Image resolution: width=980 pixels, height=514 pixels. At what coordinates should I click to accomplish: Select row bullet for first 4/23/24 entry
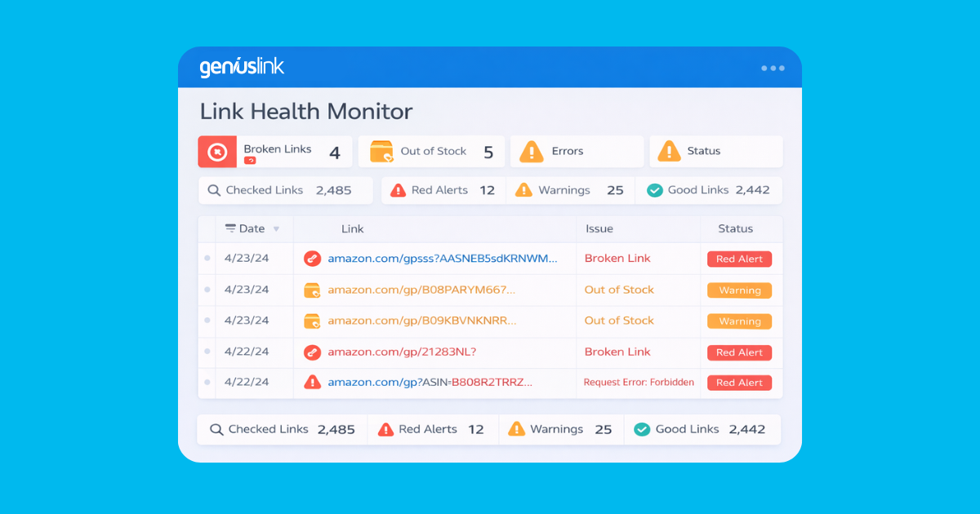[207, 258]
